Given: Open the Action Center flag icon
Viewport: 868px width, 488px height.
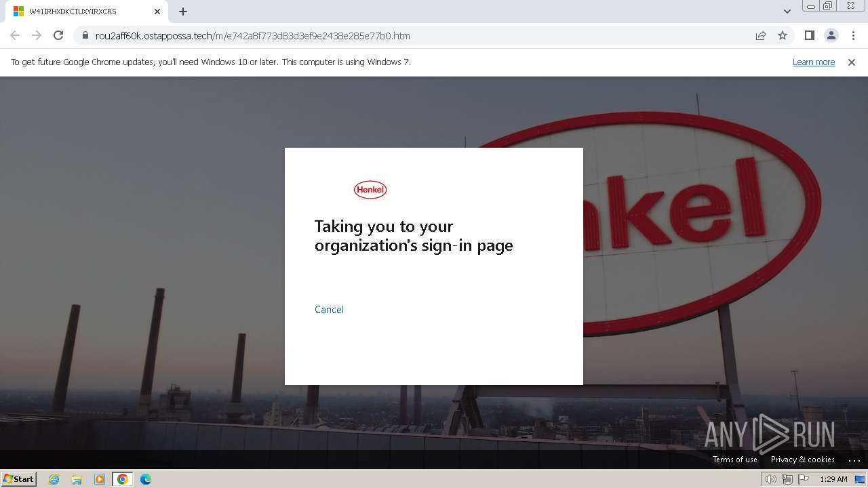Looking at the screenshot, I should [x=804, y=479].
